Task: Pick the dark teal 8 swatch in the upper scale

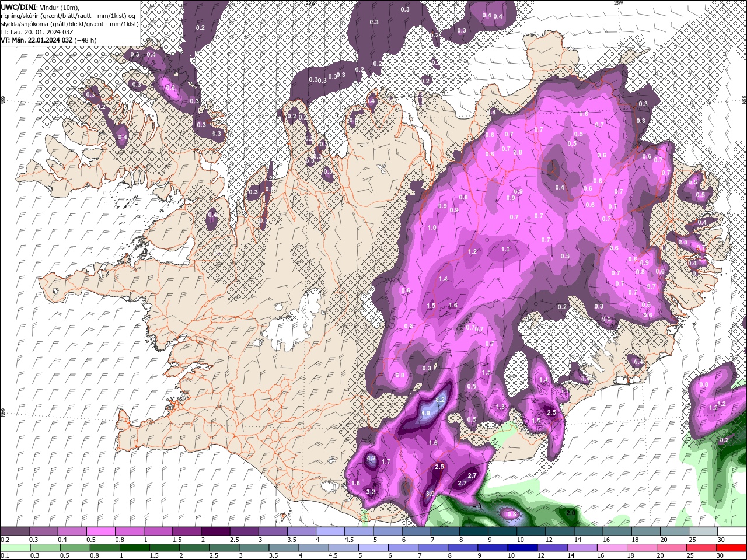Action: point(474,531)
